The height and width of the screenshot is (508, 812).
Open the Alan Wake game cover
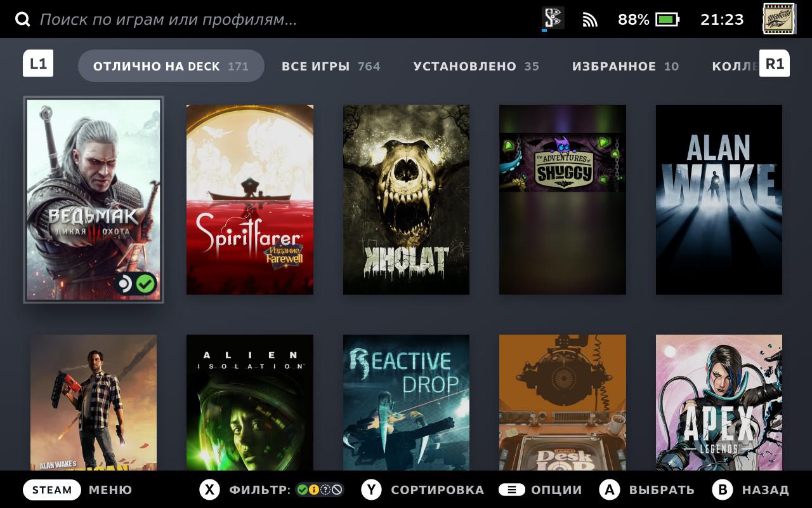719,199
